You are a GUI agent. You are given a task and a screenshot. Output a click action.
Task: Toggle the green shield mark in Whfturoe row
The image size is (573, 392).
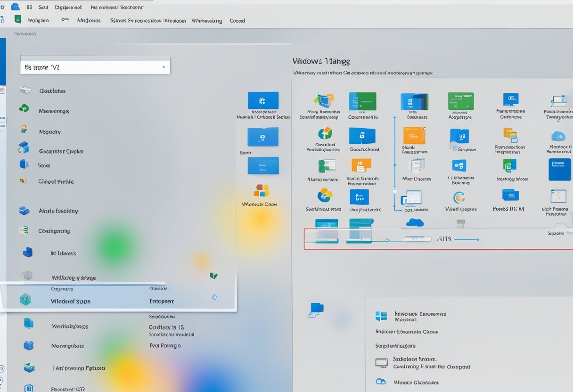click(x=213, y=276)
